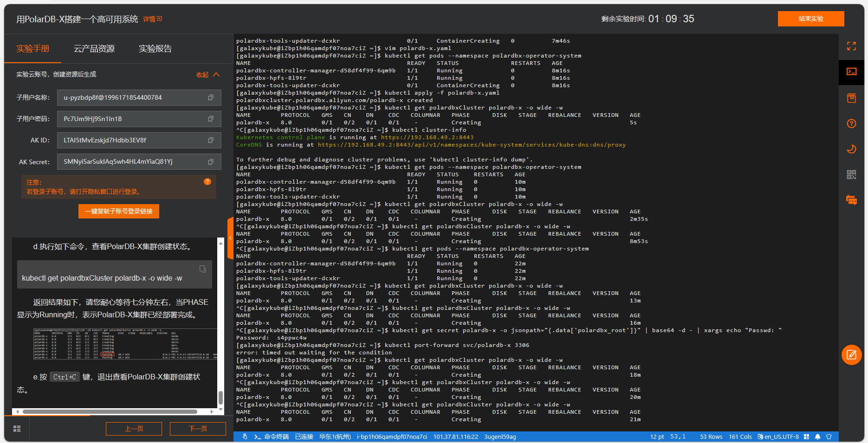Click the command terminal icon in the status bar
Viewport: 868px width, 443px height.
258,437
